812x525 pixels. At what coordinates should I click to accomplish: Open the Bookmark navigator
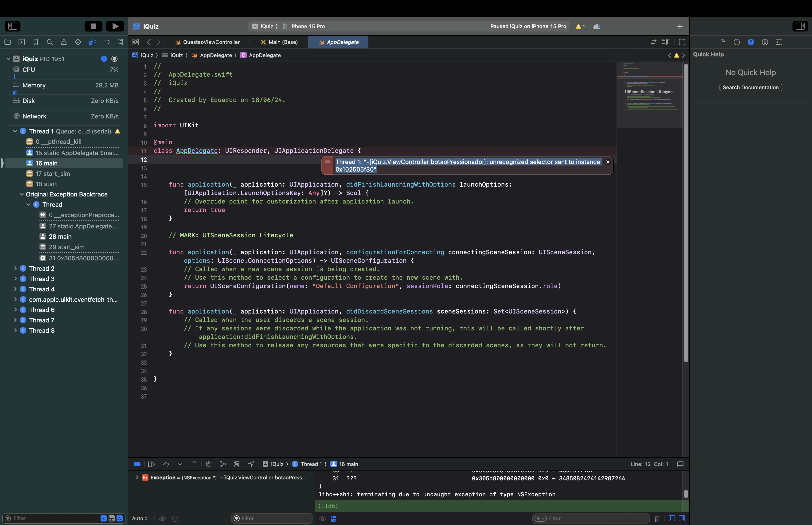point(35,42)
